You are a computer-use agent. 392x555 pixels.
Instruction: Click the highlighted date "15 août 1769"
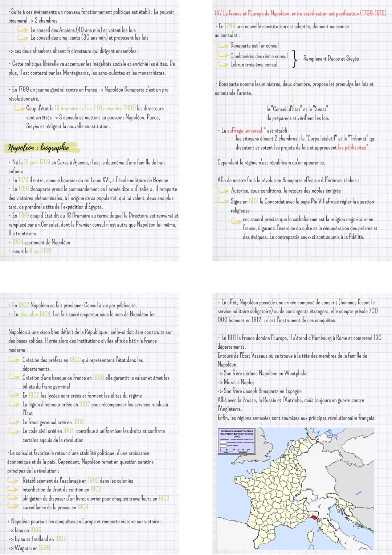click(x=37, y=162)
